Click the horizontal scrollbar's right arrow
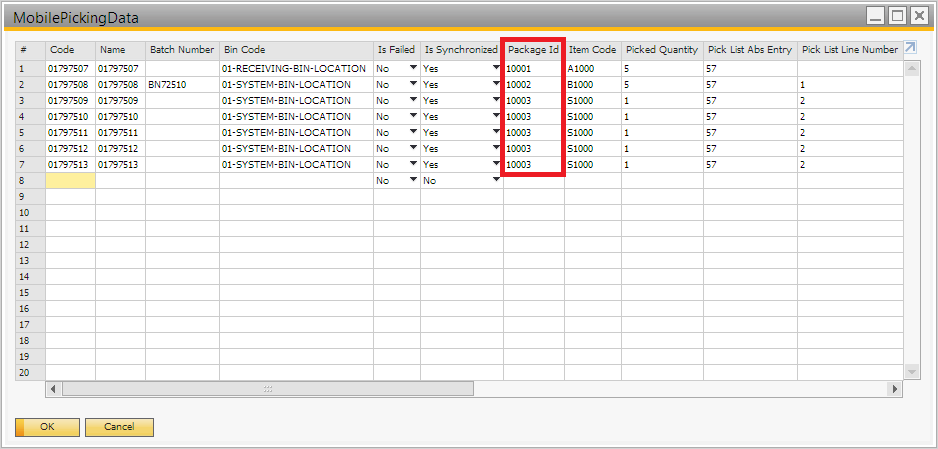The height and width of the screenshot is (449, 938). click(896, 388)
